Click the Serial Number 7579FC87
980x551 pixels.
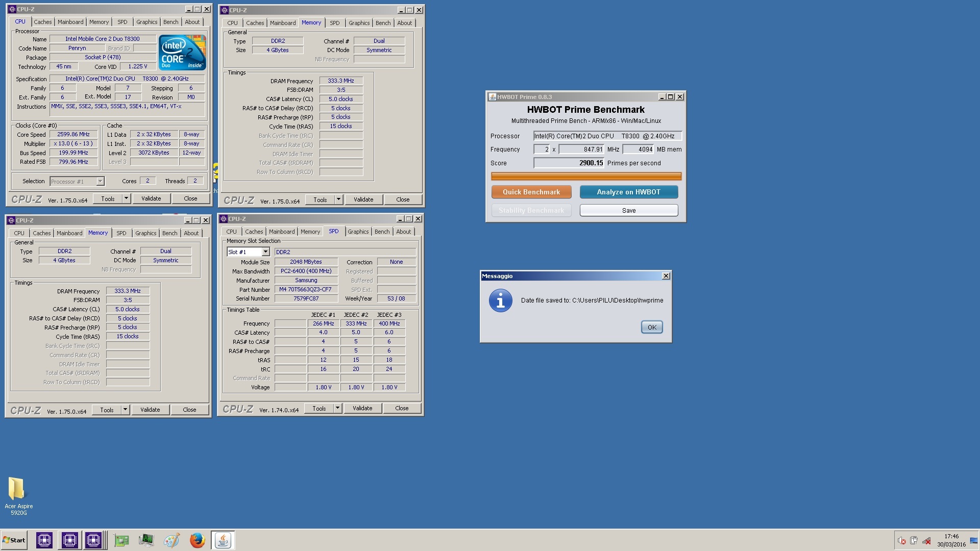tap(306, 299)
